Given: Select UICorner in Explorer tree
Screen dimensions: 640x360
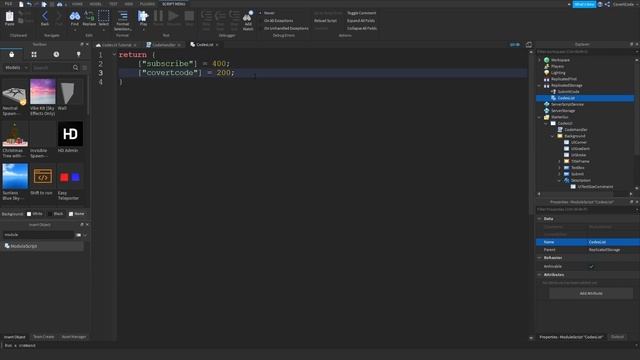Looking at the screenshot, I should tap(578, 142).
